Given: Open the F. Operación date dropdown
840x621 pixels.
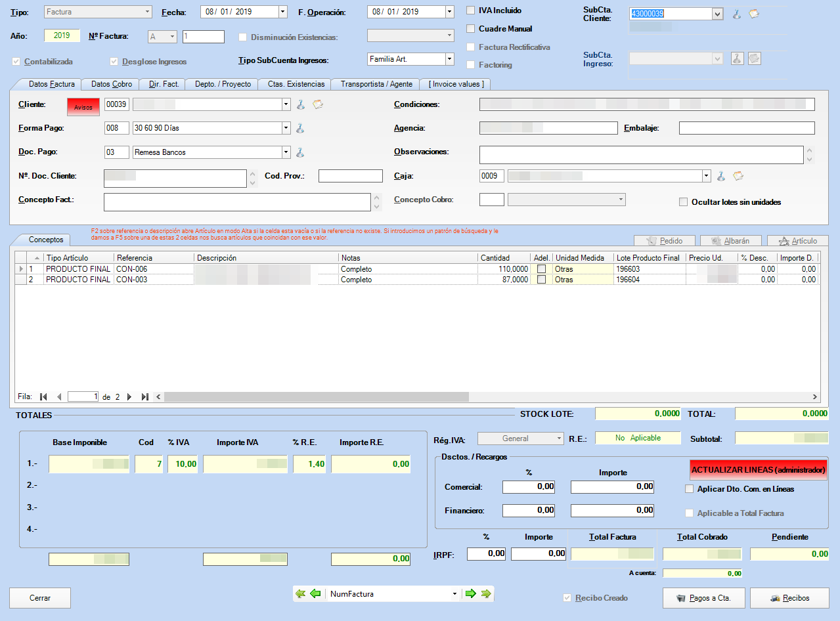Looking at the screenshot, I should point(450,12).
